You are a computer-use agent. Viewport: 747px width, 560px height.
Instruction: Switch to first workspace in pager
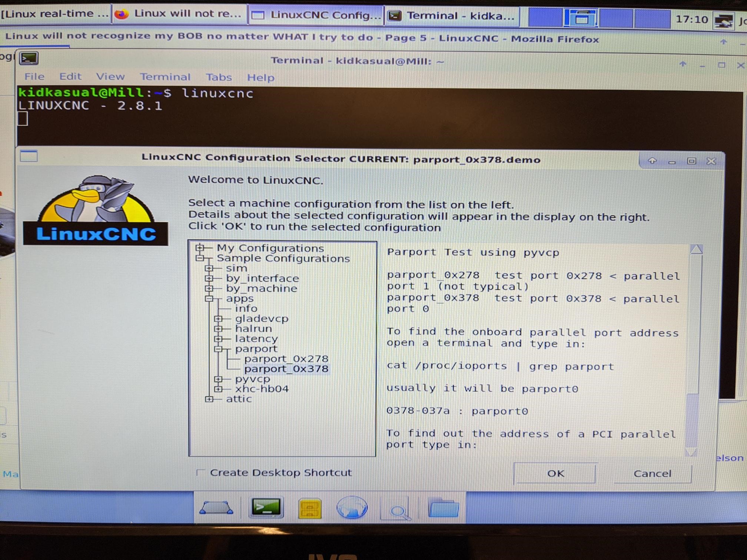click(x=545, y=17)
